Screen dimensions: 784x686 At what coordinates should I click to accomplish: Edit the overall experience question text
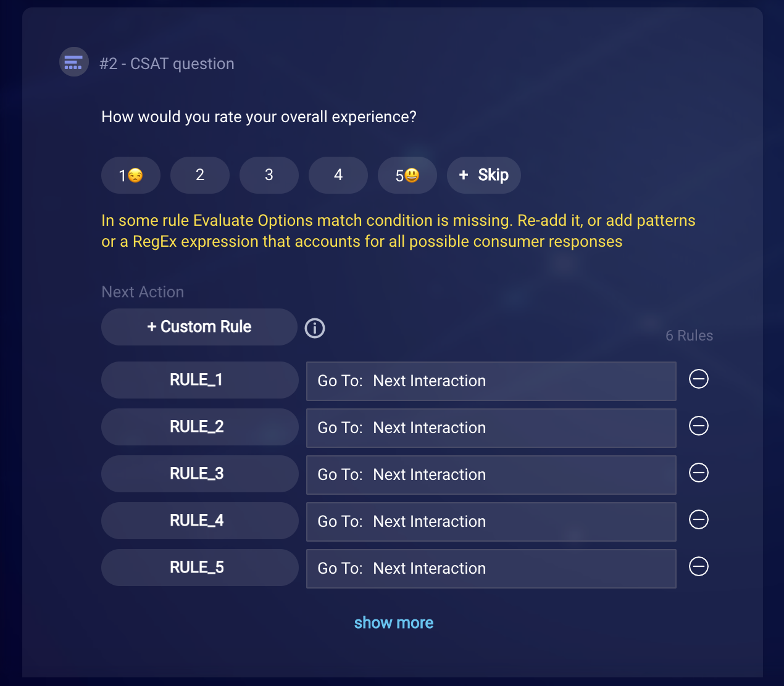point(259,117)
